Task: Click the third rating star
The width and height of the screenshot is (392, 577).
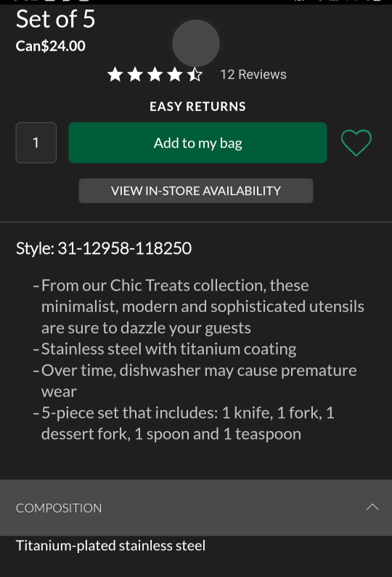Action: pyautogui.click(x=155, y=74)
